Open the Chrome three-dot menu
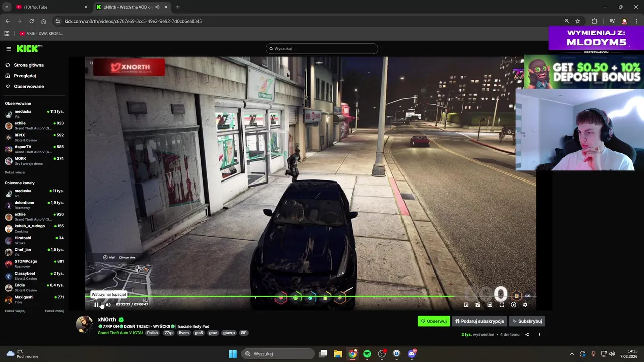The height and width of the screenshot is (362, 644). 636,21
